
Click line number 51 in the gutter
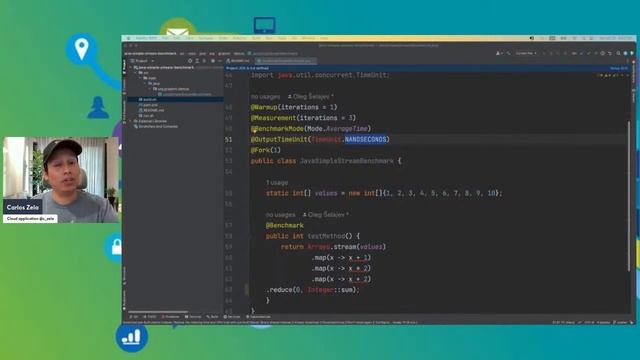[229, 140]
